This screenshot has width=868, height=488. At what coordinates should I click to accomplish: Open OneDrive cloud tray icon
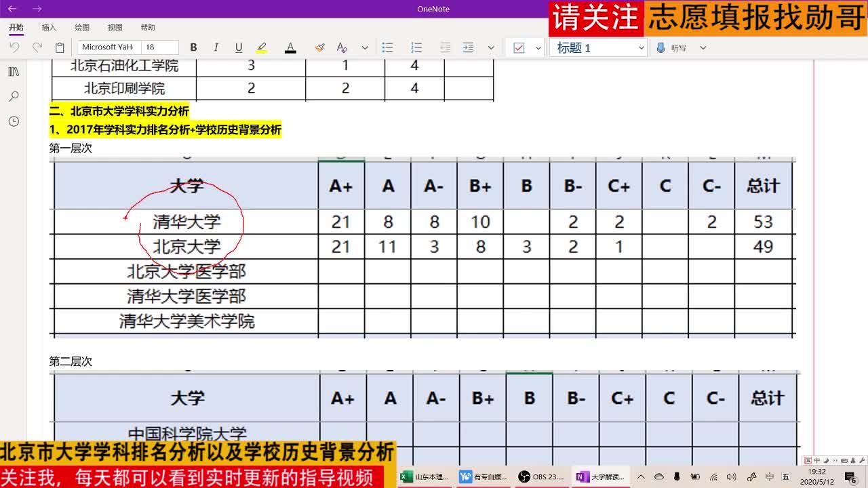659,477
